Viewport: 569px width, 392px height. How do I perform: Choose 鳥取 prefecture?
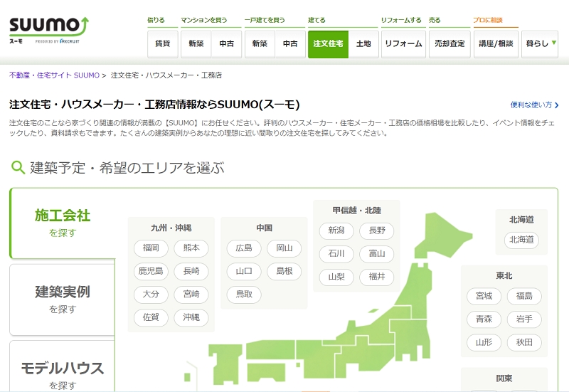tap(244, 295)
